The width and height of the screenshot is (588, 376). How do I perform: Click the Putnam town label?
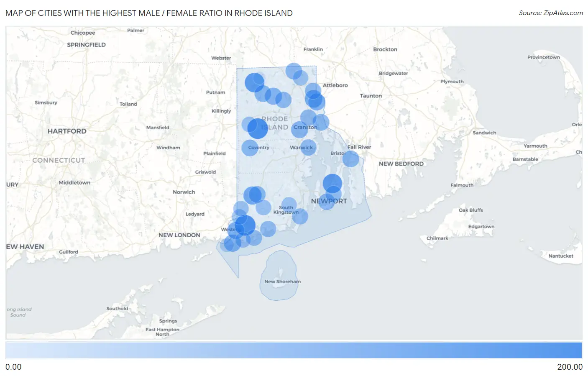216,92
